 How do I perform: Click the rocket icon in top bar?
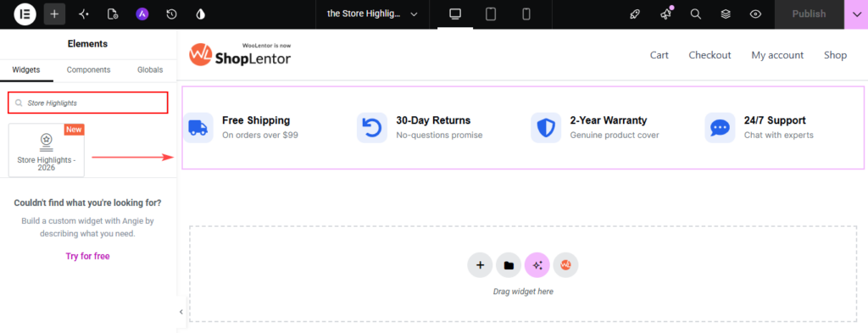[x=636, y=14]
